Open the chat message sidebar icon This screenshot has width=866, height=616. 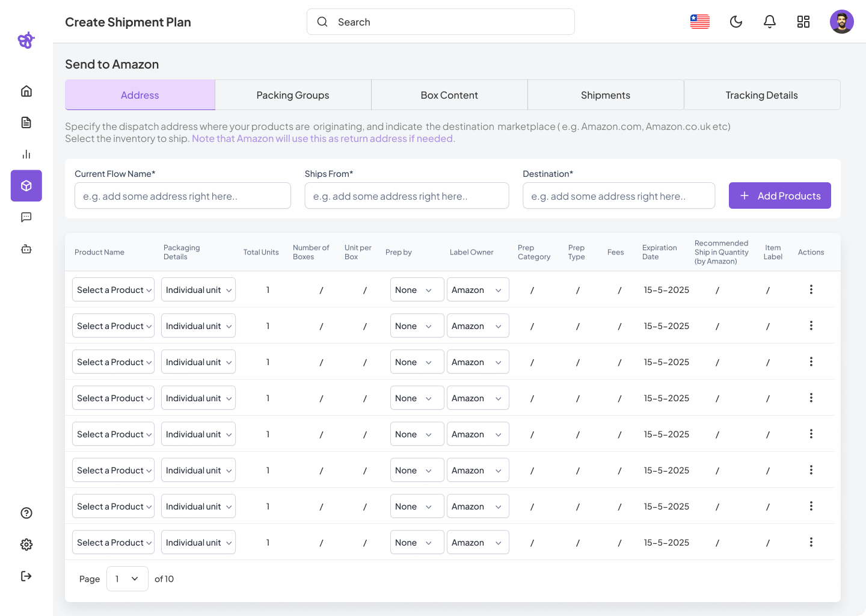[26, 217]
